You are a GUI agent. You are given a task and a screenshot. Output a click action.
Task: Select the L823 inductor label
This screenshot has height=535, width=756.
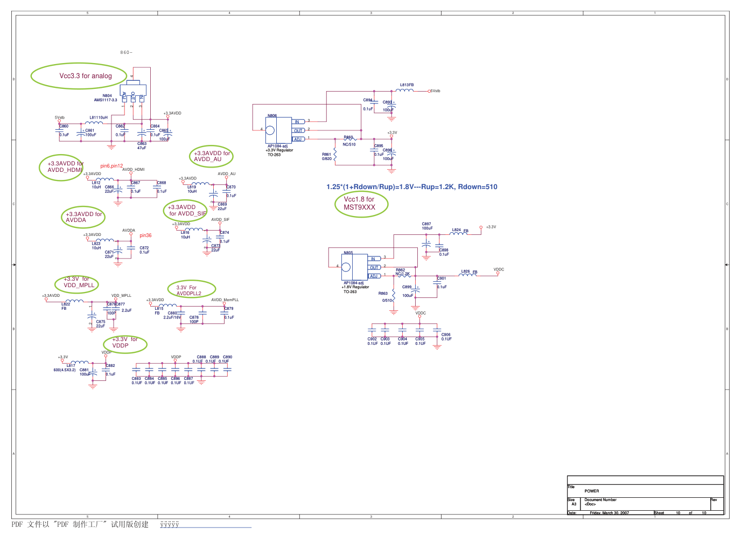pyautogui.click(x=96, y=246)
